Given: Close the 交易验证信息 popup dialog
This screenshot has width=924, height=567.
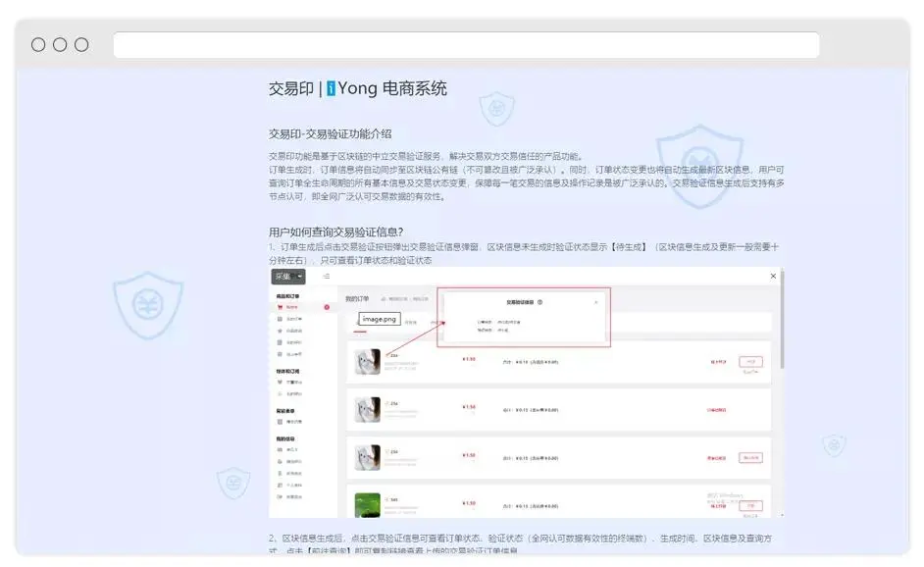Looking at the screenshot, I should (595, 302).
